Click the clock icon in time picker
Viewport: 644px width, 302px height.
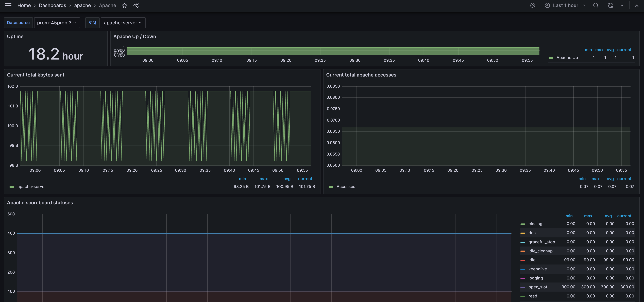coord(547,6)
